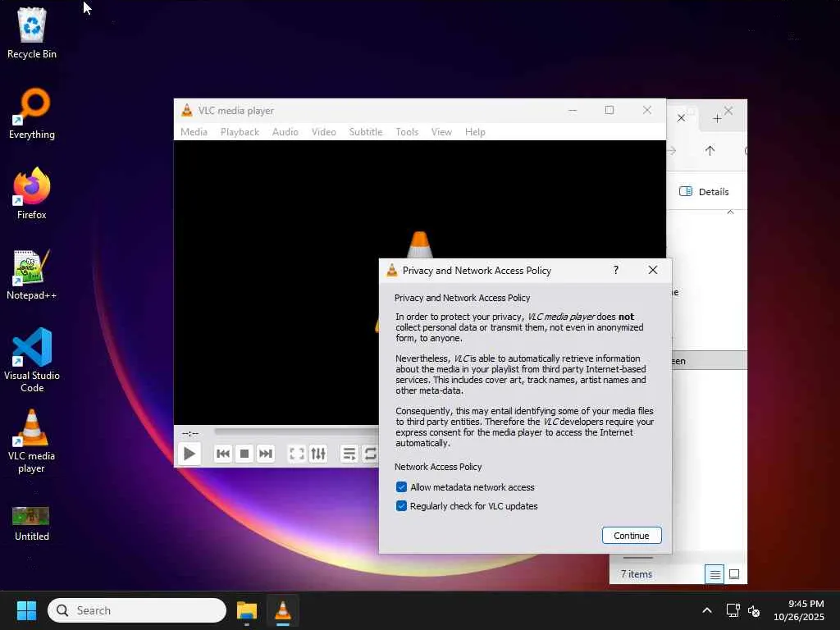The width and height of the screenshot is (840, 630).
Task: Click the taskbar Search box
Action: click(x=137, y=610)
